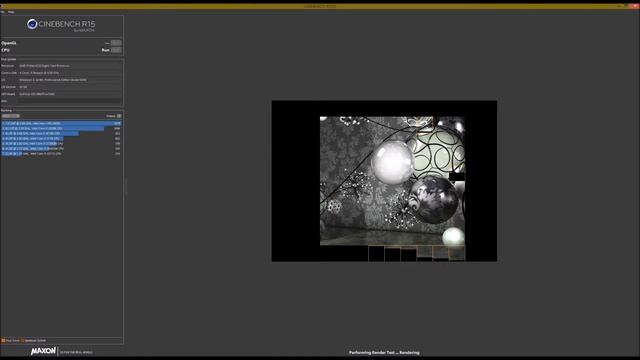Click the Cinebench R15 logo icon
The height and width of the screenshot is (360, 640).
(x=32, y=24)
